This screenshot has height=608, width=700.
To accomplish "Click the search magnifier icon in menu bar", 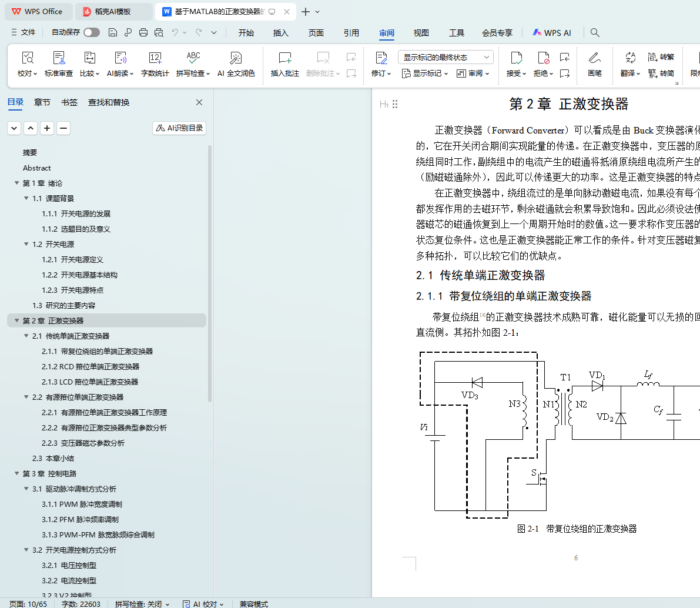I will click(595, 33).
